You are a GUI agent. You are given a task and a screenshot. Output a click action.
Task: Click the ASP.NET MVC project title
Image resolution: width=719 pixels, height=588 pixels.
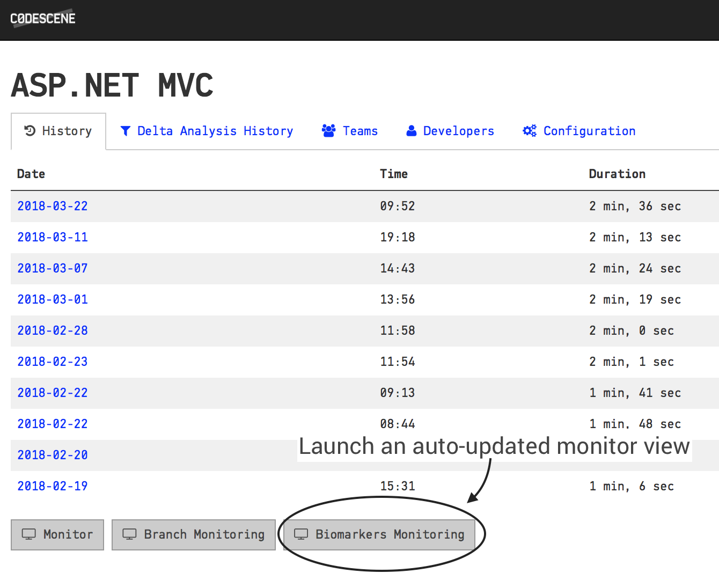pyautogui.click(x=112, y=85)
